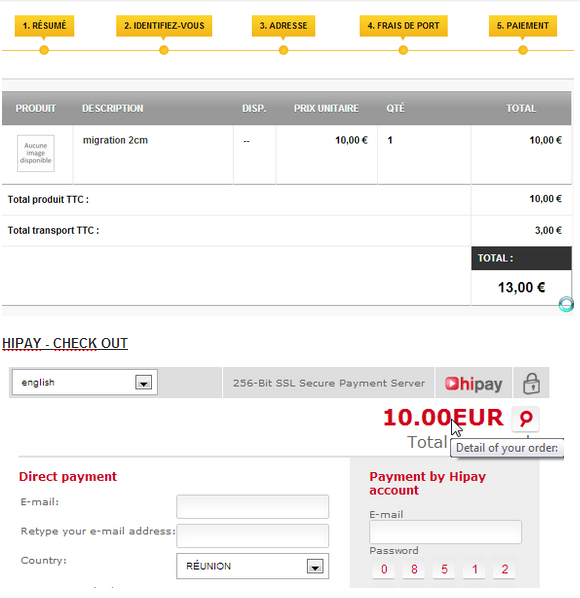The height and width of the screenshot is (598, 580).
Task: Click the 3,00 € transport total
Action: [x=548, y=230]
